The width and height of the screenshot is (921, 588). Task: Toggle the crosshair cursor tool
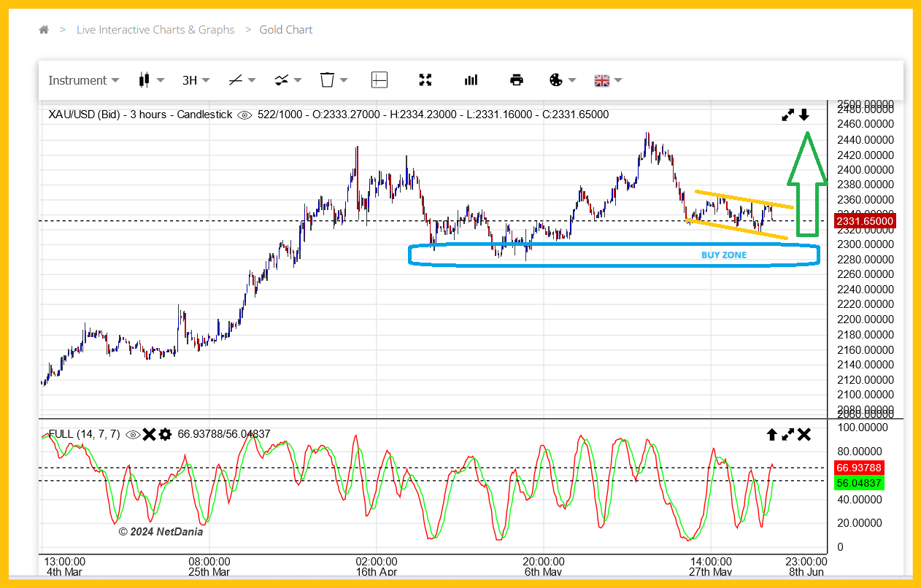379,80
